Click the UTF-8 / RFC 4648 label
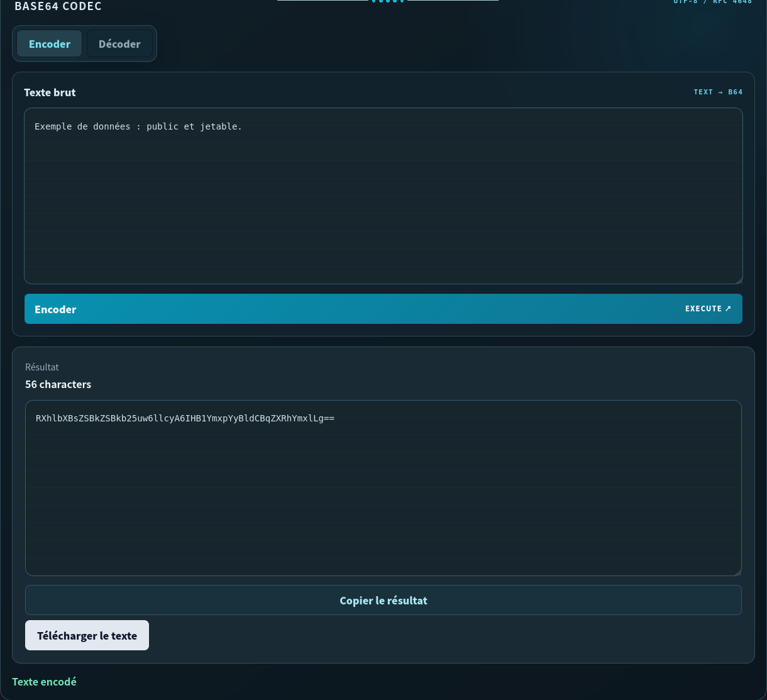 pyautogui.click(x=712, y=2)
